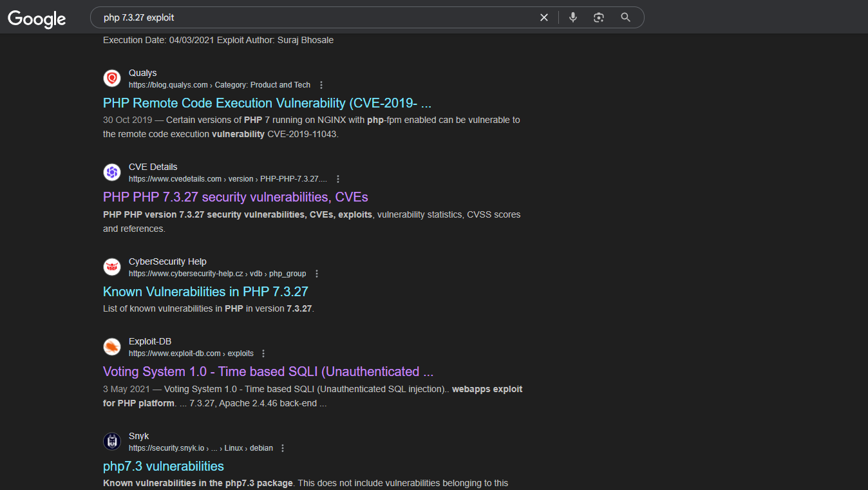868x490 pixels.
Task: Open more options for Exploit-DB result
Action: pos(263,353)
